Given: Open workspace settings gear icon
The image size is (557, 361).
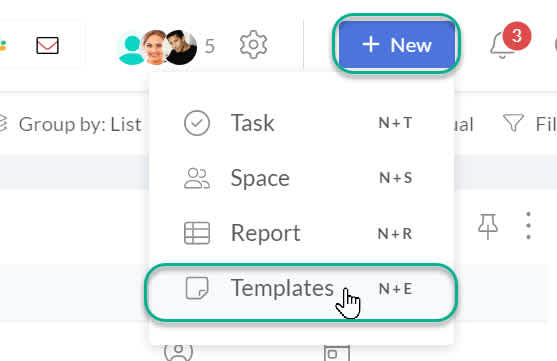Looking at the screenshot, I should pos(253,45).
